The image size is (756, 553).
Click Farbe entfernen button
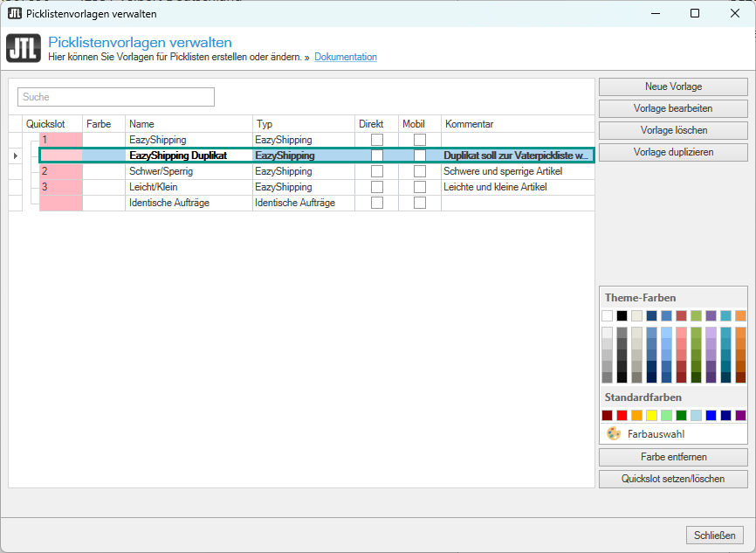point(673,457)
